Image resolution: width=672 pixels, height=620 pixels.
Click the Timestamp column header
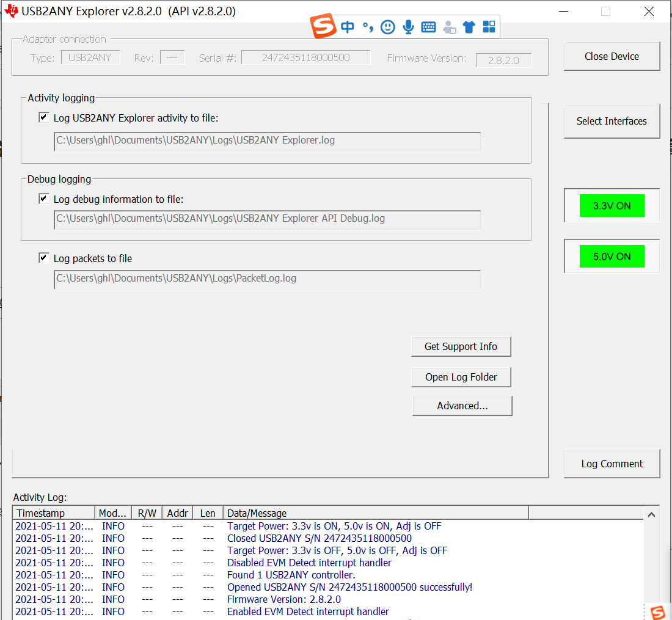tap(54, 513)
